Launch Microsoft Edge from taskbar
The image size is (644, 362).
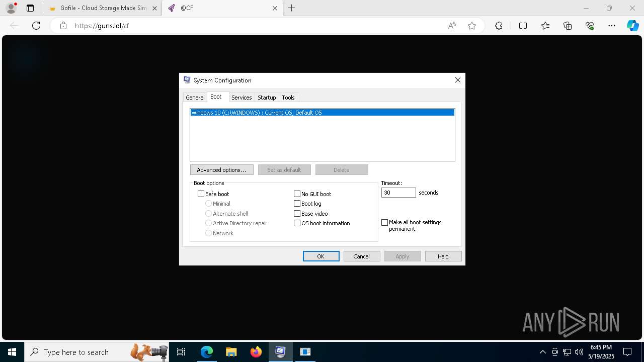(x=207, y=352)
